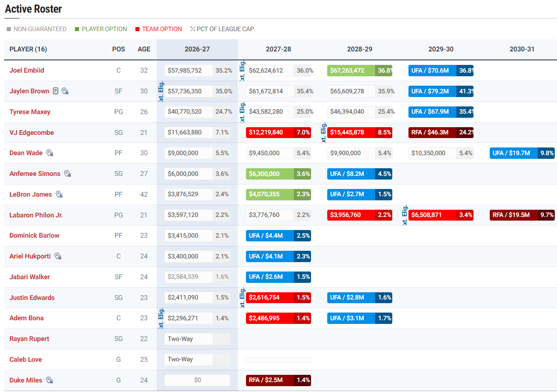Click Duke Miles' $0 salary cell

tap(197, 380)
